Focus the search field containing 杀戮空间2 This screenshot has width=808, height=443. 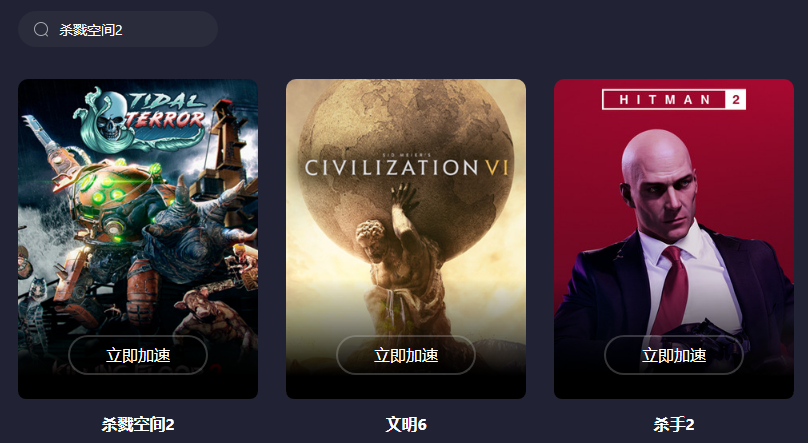click(x=117, y=29)
